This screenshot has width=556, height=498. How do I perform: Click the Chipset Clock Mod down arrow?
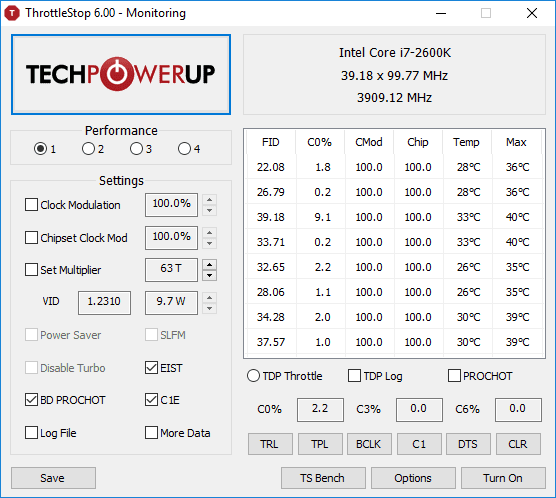pos(210,243)
